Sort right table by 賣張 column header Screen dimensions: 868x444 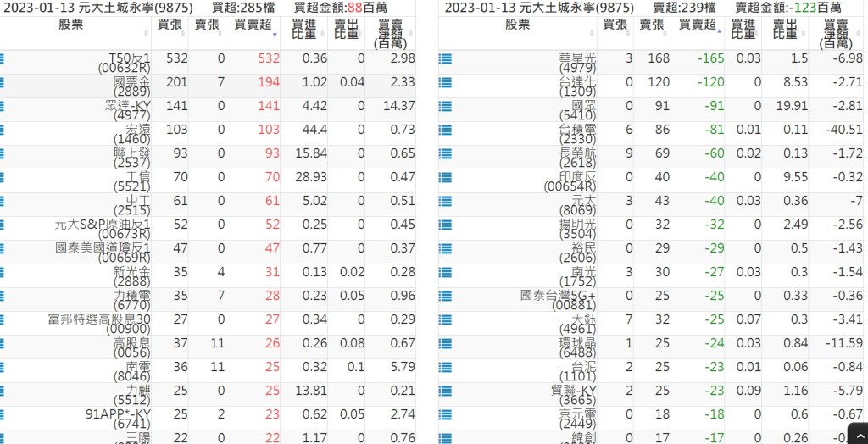[652, 25]
